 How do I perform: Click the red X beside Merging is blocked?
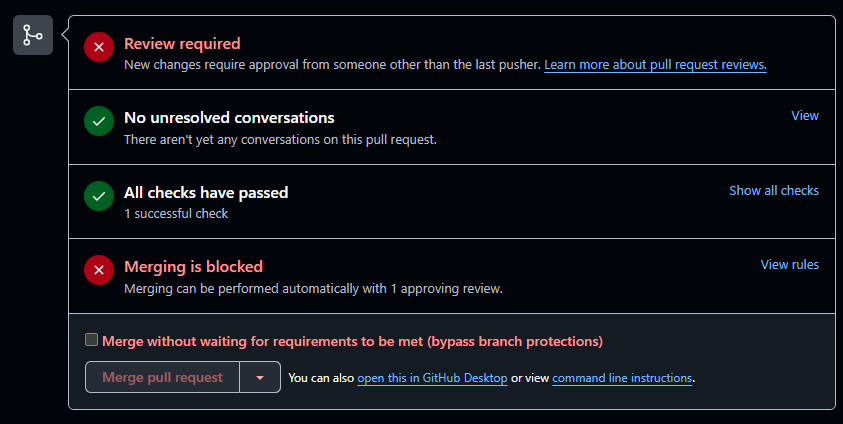click(x=98, y=270)
